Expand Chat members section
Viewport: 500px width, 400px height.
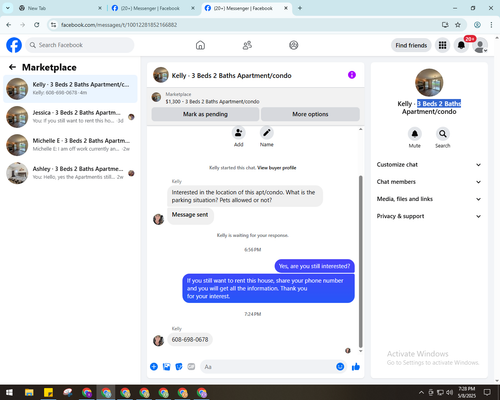click(429, 182)
